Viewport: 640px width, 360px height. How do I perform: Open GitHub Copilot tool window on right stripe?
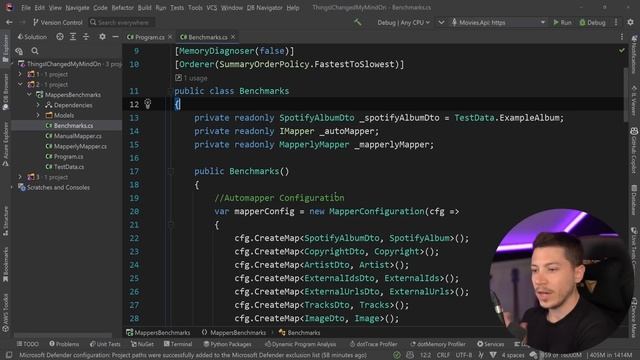click(634, 150)
